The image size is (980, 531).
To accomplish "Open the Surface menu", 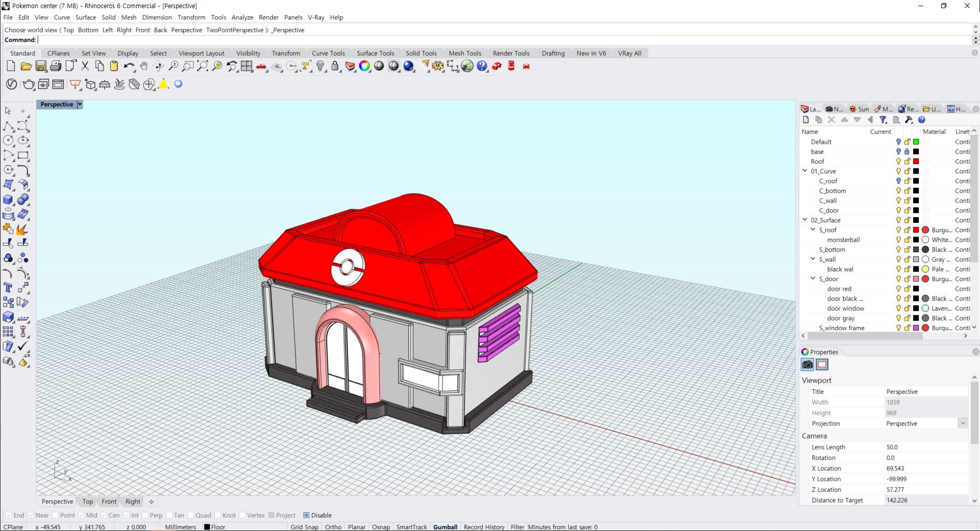I will click(86, 17).
